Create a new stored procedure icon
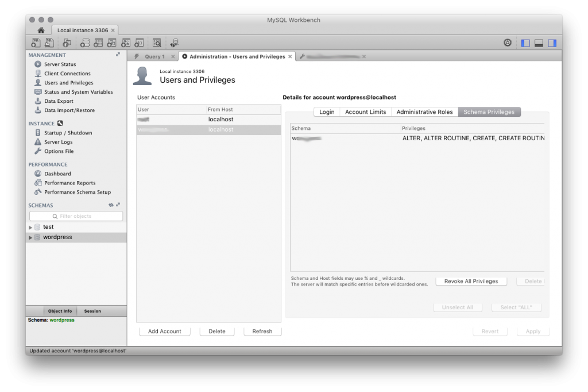This screenshot has width=588, height=392. [x=126, y=43]
